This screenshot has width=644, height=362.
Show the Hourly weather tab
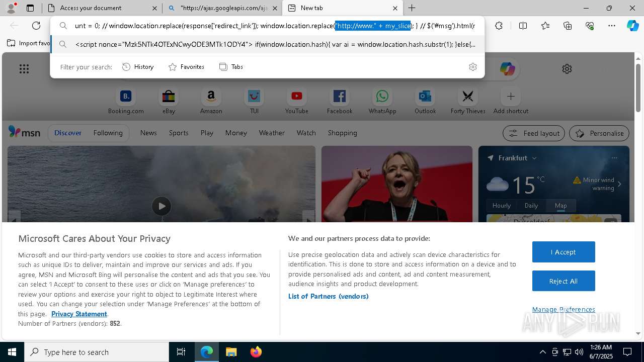(x=502, y=205)
